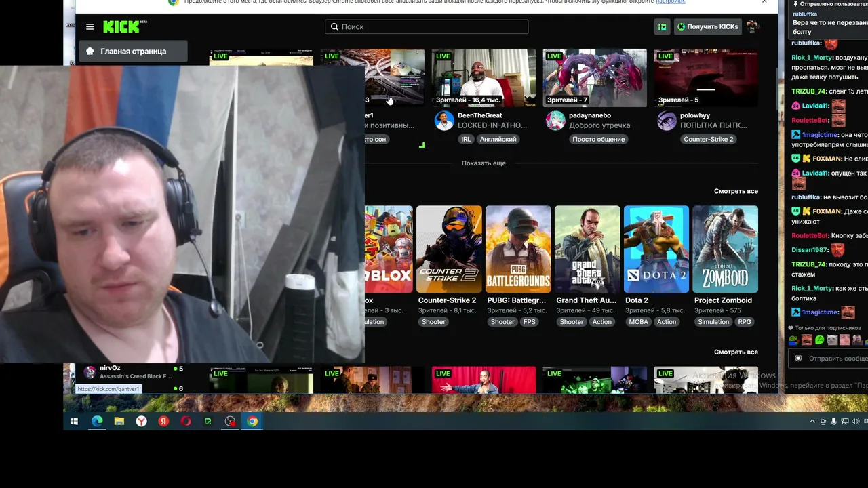Open Grand Theft Auto category cover
Viewport: 868px width, 488px height.
[x=587, y=249]
